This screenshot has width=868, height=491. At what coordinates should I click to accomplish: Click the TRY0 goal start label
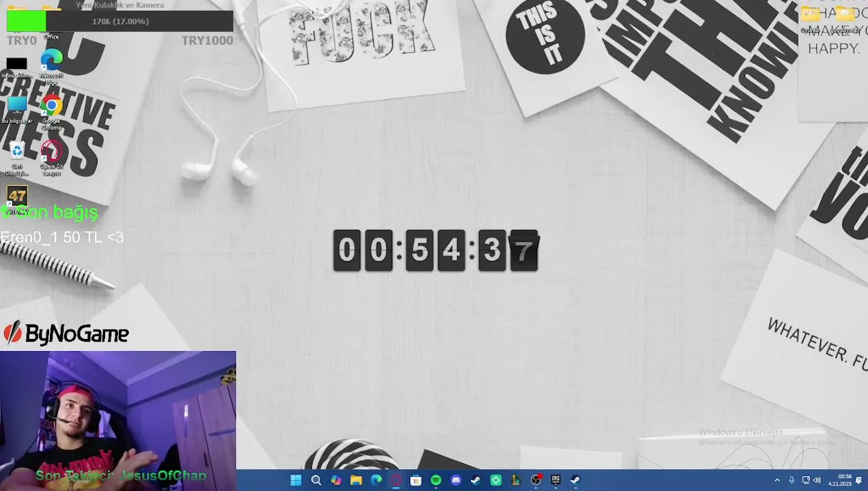(21, 41)
